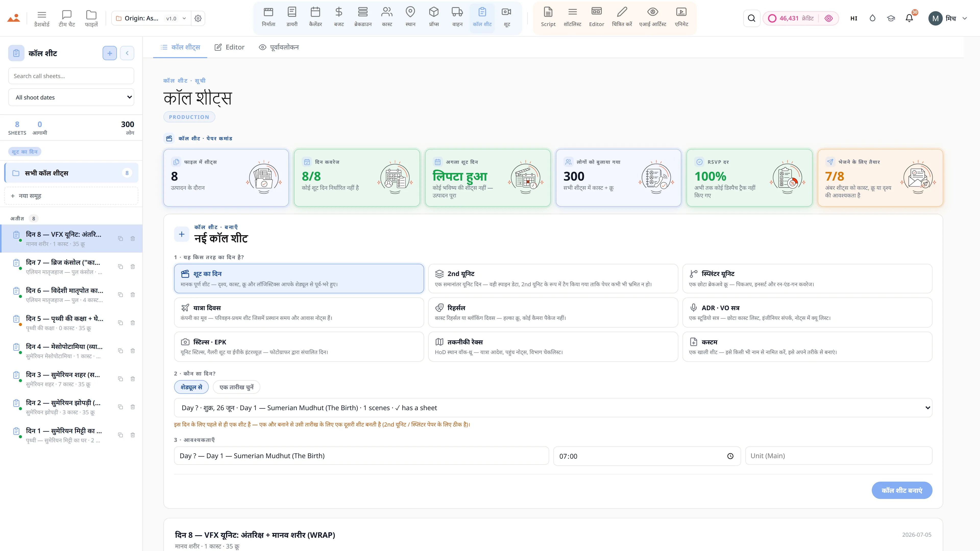Duplicate the दिन 7 call sheet
This screenshot has height=551, width=980.
pos(120,267)
